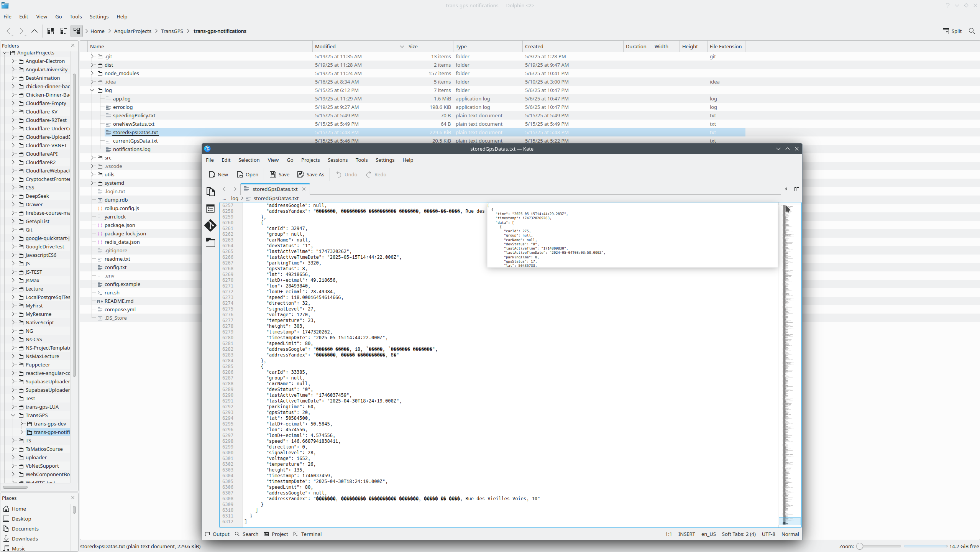This screenshot has height=552, width=980.
Task: Toggle the Project panel in Kate
Action: click(276, 534)
